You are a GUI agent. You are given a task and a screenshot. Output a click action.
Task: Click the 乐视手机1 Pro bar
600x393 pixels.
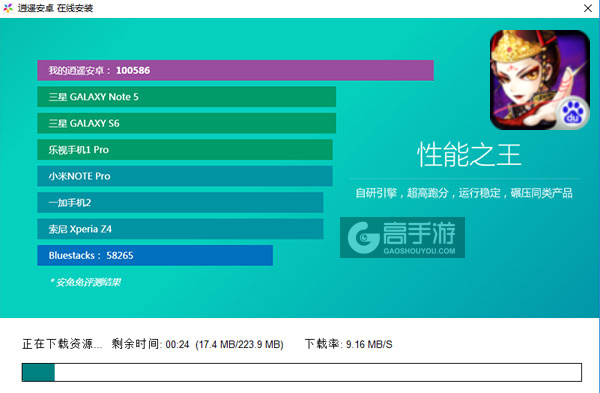pyautogui.click(x=185, y=150)
